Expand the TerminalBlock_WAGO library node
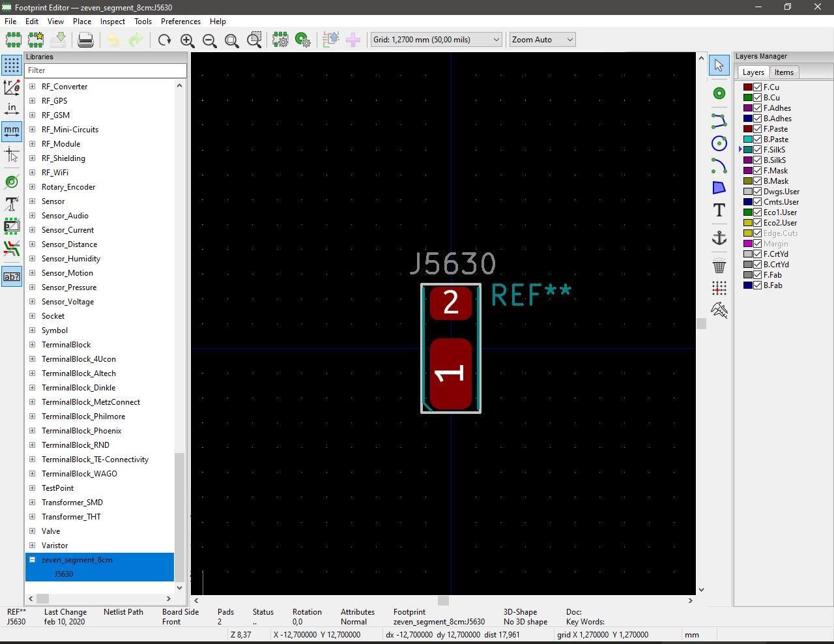The height and width of the screenshot is (644, 834). [x=33, y=473]
